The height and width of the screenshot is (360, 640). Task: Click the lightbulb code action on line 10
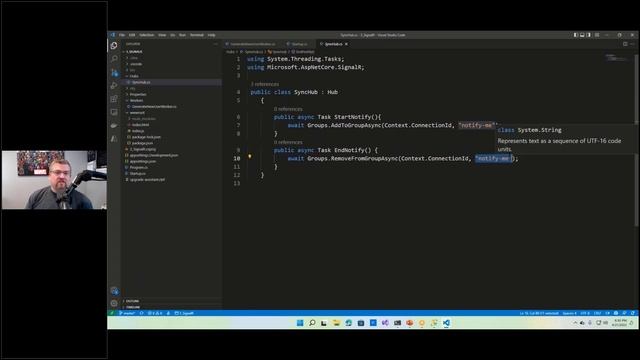tap(250, 156)
